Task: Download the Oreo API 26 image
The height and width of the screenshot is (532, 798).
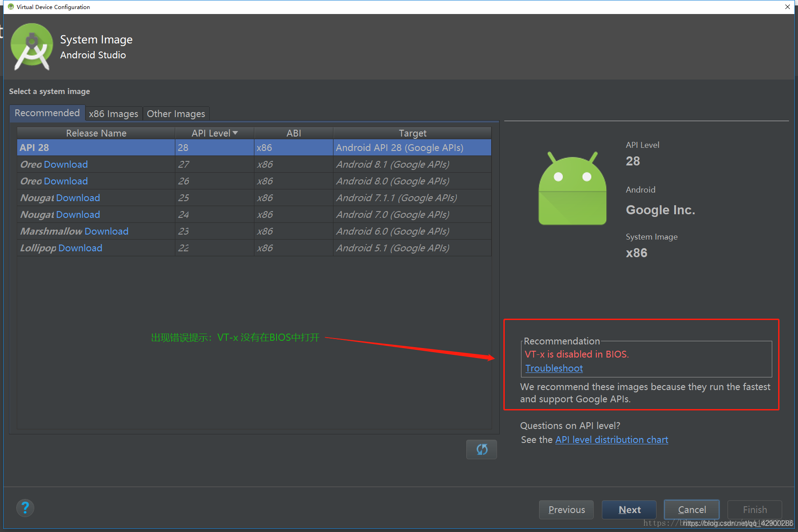Action: (66, 181)
